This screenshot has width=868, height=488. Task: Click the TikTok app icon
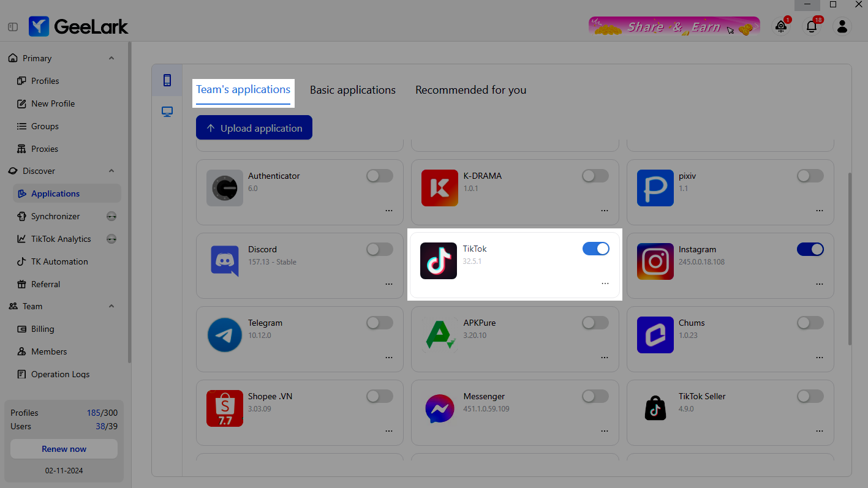point(439,261)
